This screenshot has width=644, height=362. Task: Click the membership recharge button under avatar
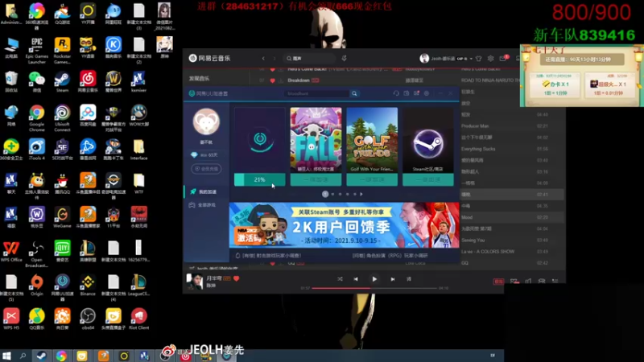point(206,169)
